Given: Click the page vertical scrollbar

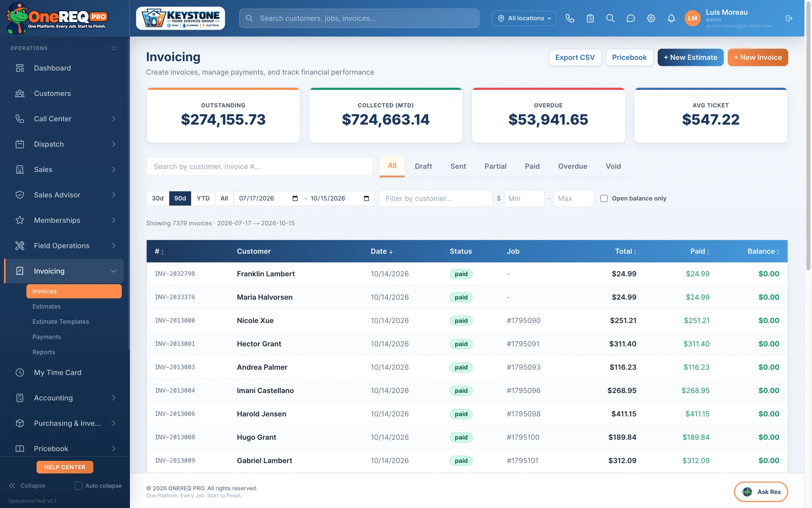Looking at the screenshot, I should [808, 135].
